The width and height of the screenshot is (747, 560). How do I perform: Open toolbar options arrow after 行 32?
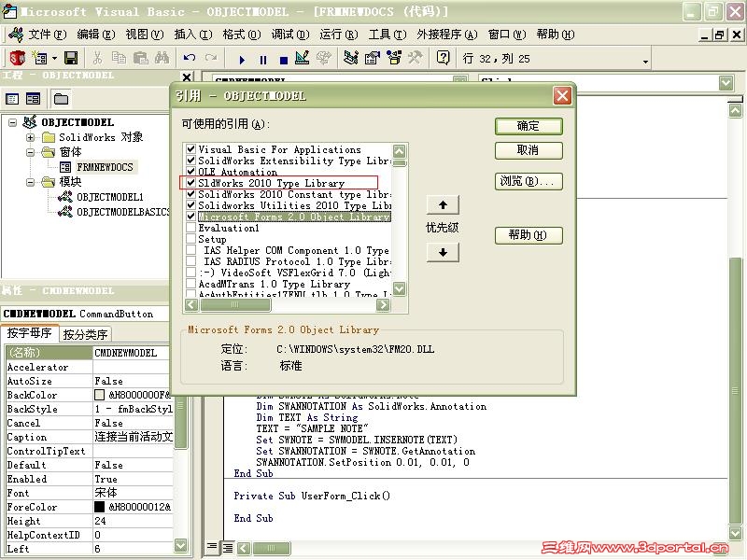pos(645,62)
